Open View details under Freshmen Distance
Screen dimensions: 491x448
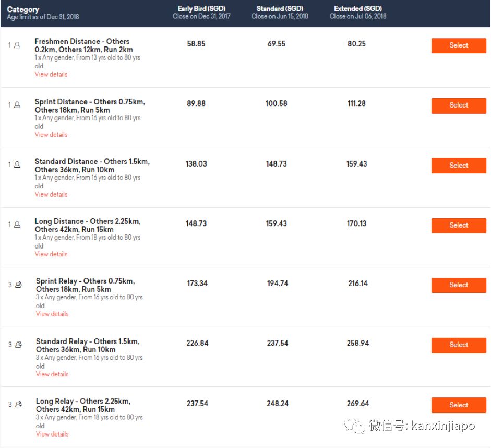pos(51,75)
